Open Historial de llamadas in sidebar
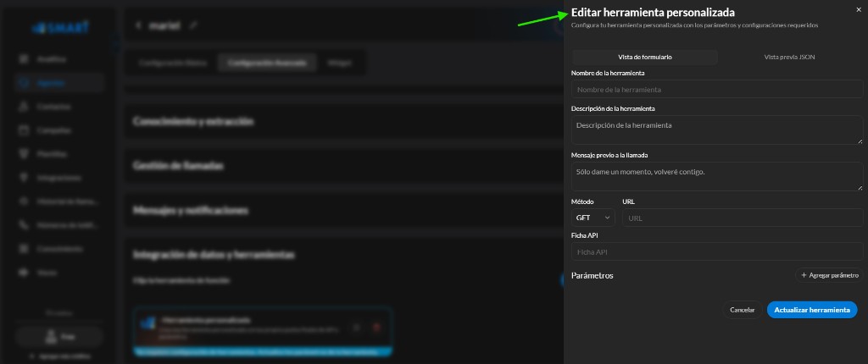Screen dimensions: 868x364 coord(59,201)
